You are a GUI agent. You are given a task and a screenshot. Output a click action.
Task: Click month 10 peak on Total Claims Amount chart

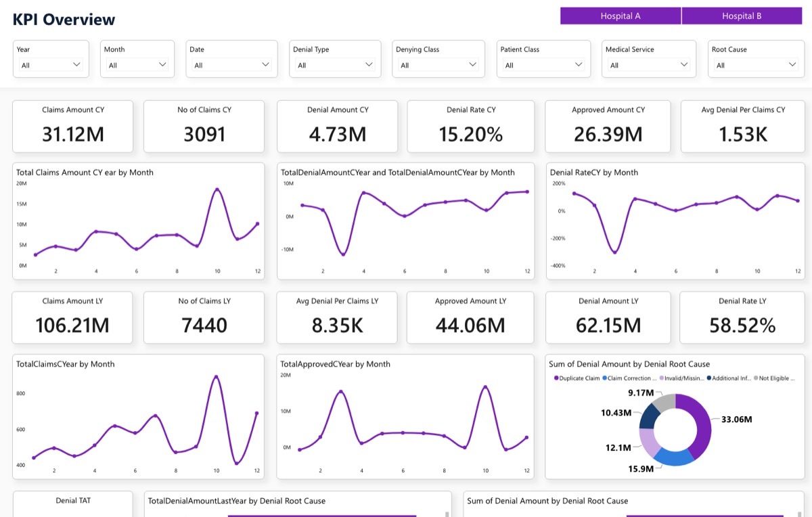[217, 189]
